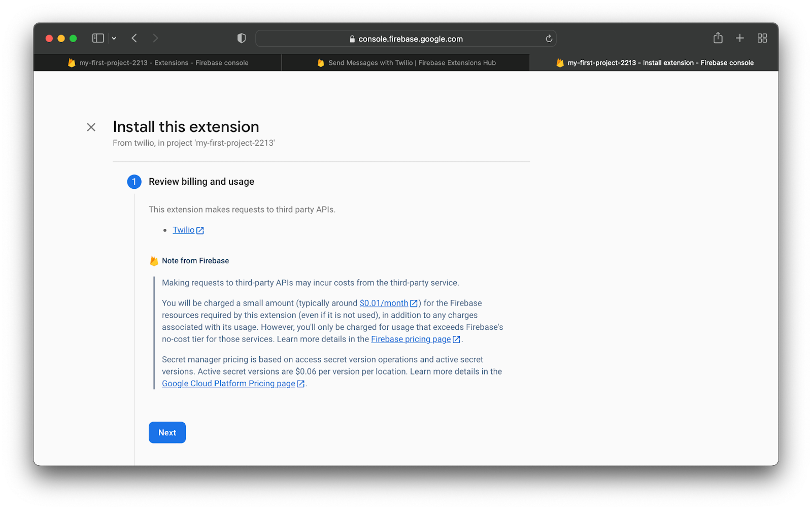Select the Install extension - Firebase console tab

(654, 63)
